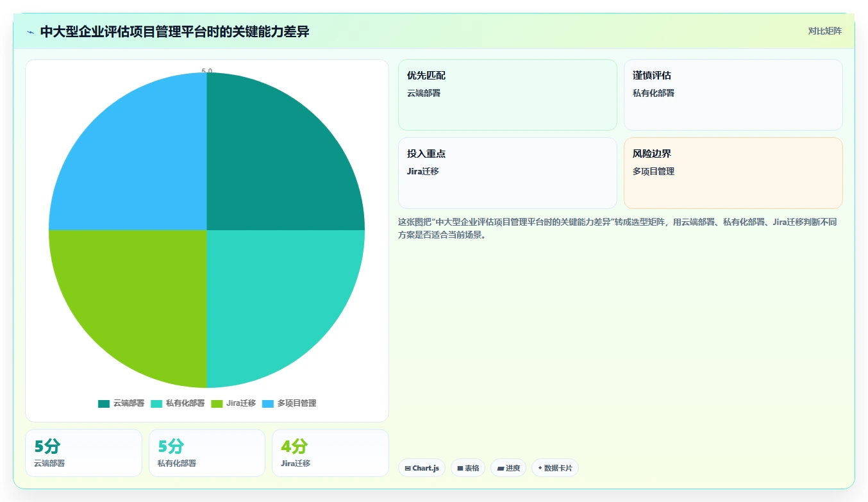The height and width of the screenshot is (502, 868).
Task: Click the description paragraph starting 这张图把
Action: pyautogui.click(x=617, y=228)
